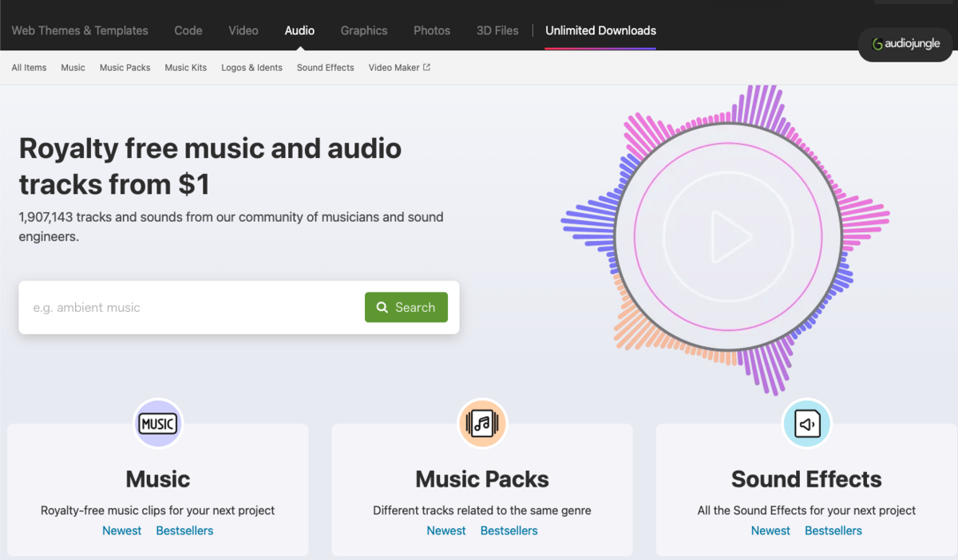Click the green Search button
This screenshot has height=560, width=958.
406,307
